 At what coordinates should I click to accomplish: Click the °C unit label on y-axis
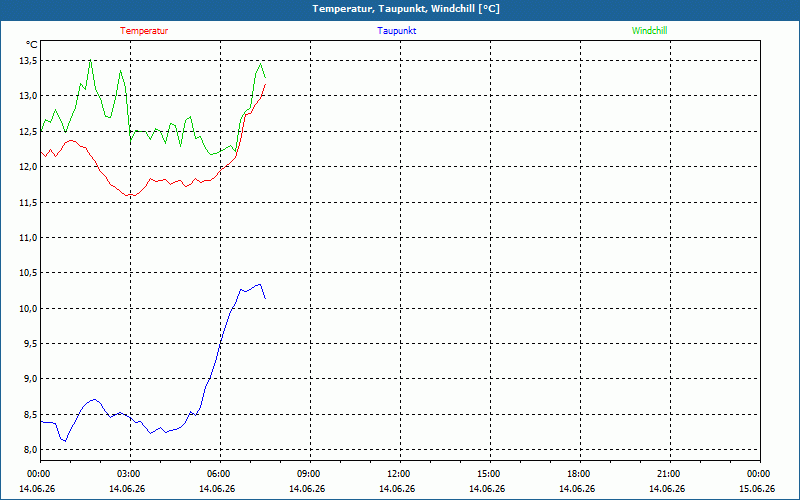click(31, 45)
